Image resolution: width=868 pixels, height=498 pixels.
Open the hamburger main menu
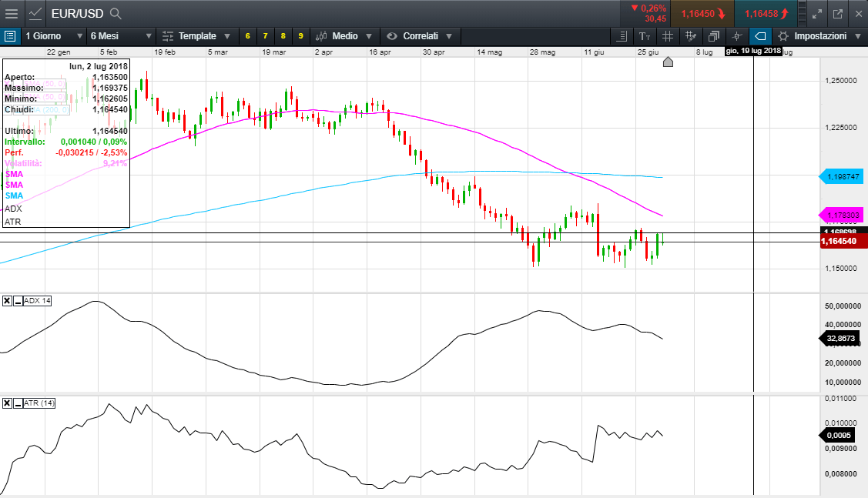point(12,13)
